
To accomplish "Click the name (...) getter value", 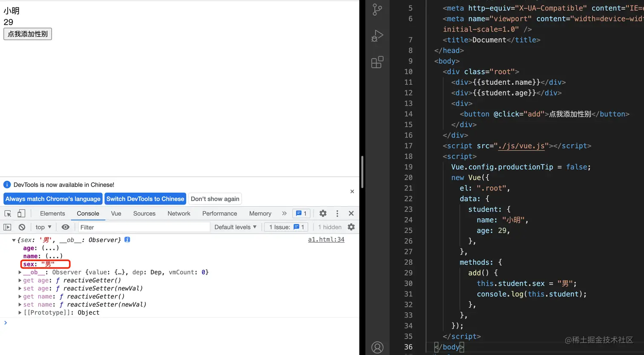I will [54, 256].
